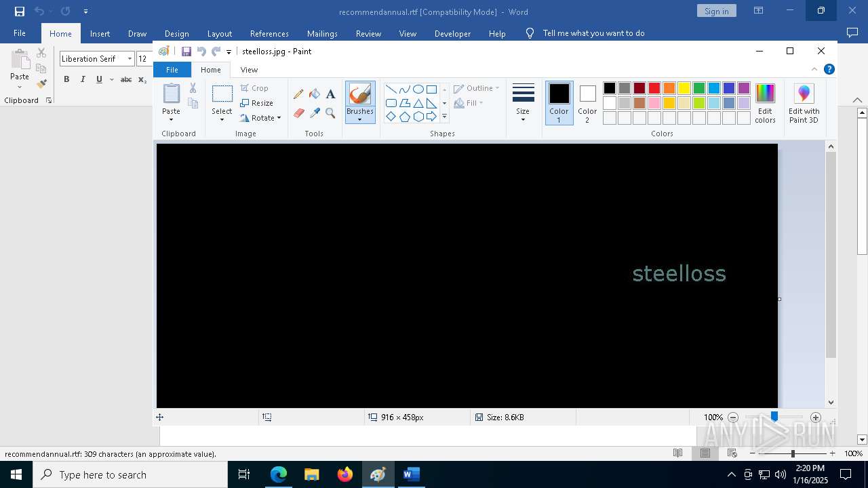This screenshot has width=868, height=488.
Task: Pick the Triangle shape in Shapes gallery
Action: pos(418,103)
